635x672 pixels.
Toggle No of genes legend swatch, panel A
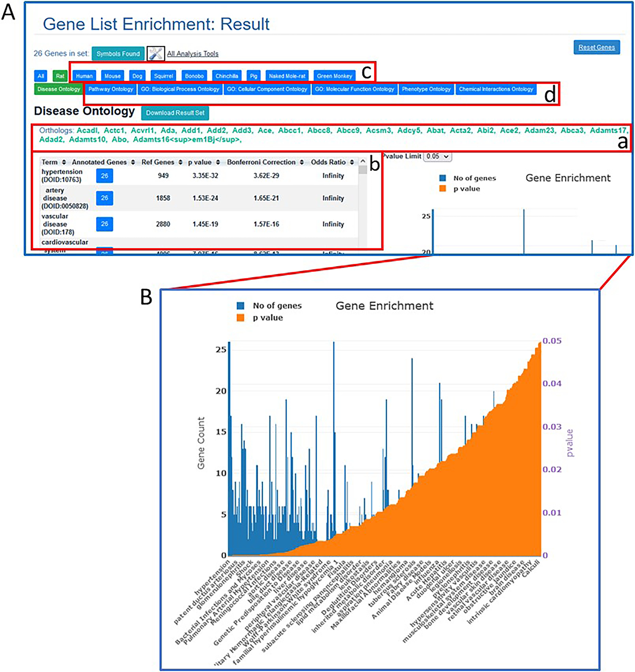coord(442,178)
